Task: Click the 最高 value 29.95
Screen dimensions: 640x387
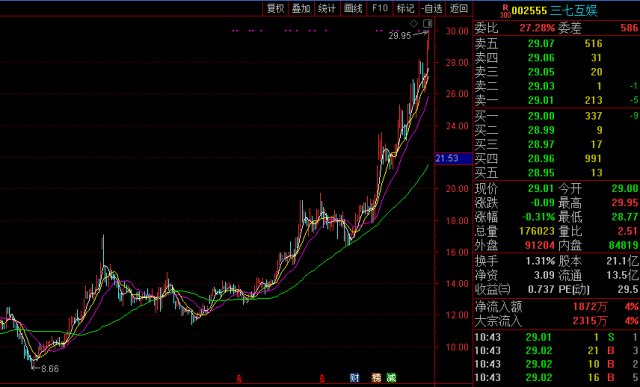Action: [625, 203]
